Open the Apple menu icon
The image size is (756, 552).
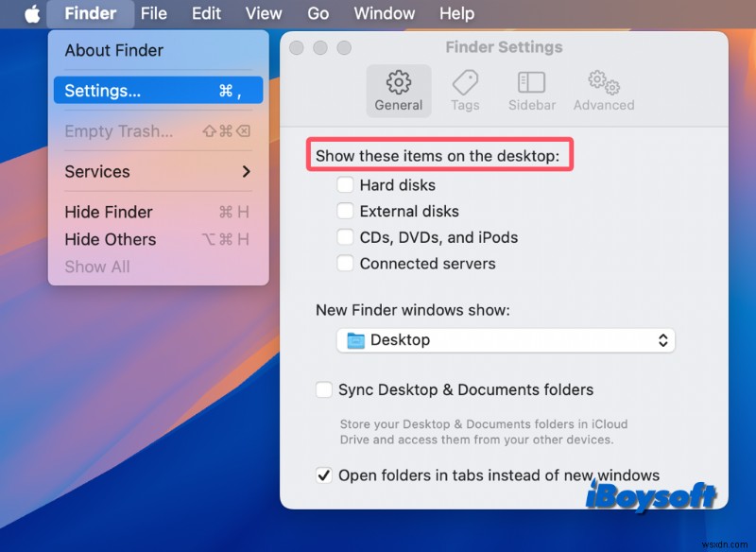click(x=32, y=13)
